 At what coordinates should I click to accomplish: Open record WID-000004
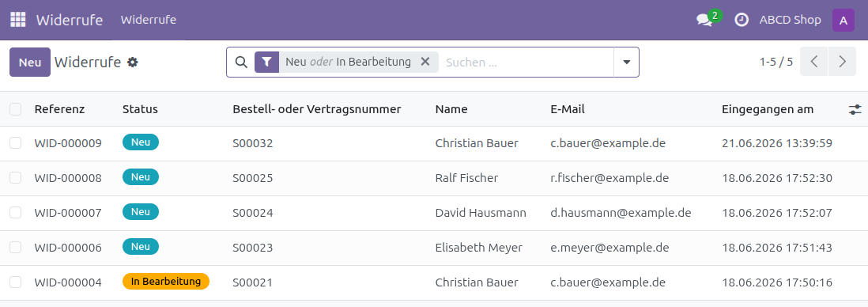click(x=68, y=282)
